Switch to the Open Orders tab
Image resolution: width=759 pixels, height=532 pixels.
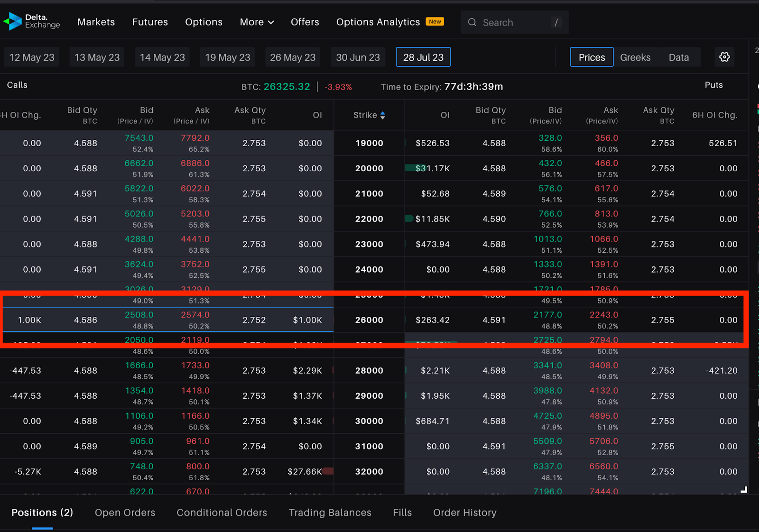tap(125, 513)
